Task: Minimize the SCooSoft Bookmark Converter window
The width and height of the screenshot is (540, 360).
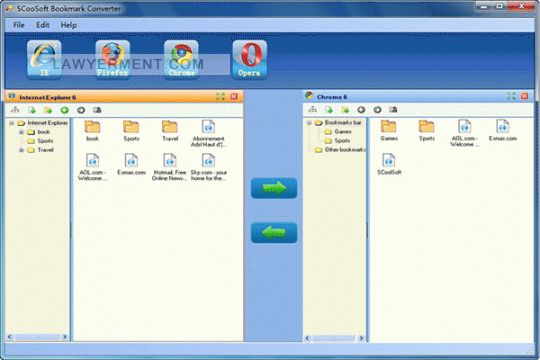Action: 484,6
